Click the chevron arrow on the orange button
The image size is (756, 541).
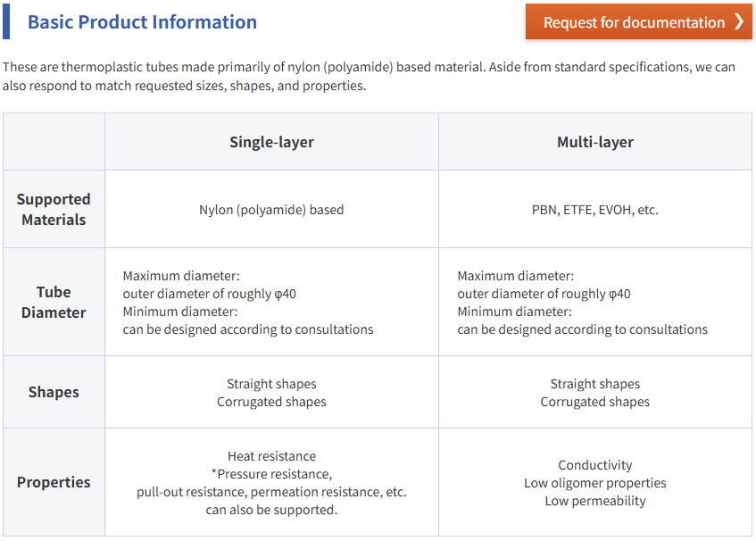pyautogui.click(x=738, y=22)
